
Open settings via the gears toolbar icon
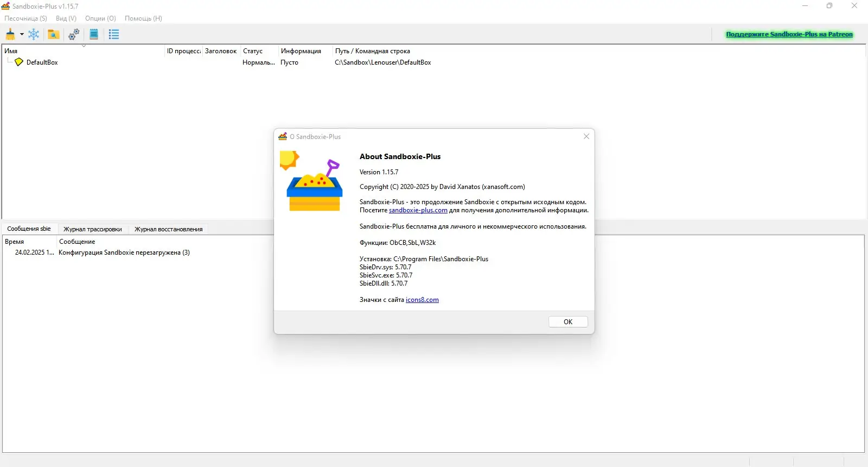(74, 34)
